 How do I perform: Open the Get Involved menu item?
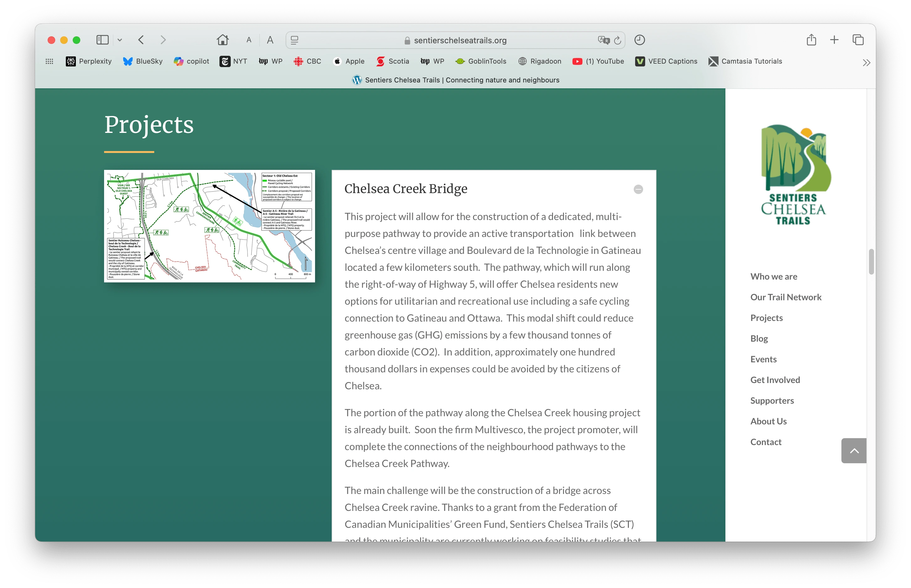pos(775,380)
